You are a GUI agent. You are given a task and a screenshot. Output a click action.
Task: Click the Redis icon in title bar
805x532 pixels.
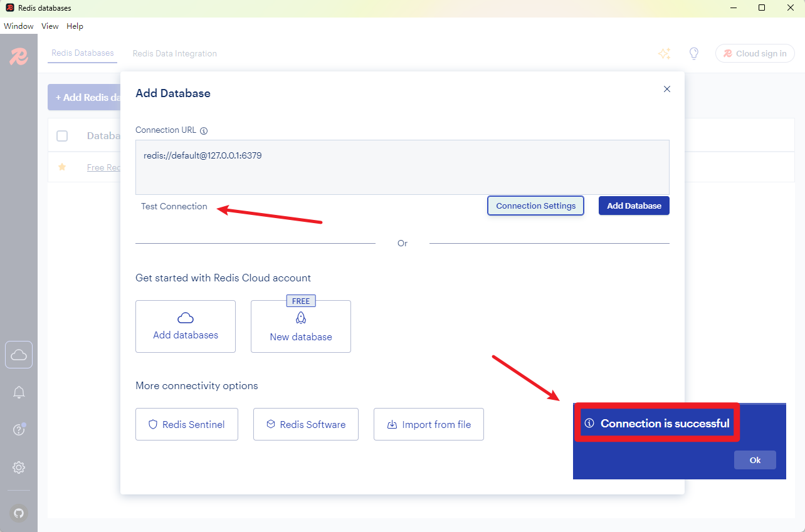point(10,8)
